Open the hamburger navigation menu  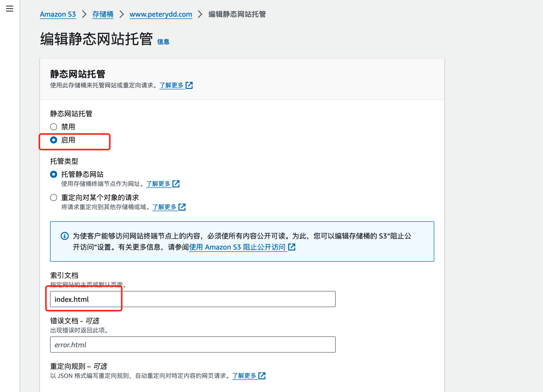10,9
